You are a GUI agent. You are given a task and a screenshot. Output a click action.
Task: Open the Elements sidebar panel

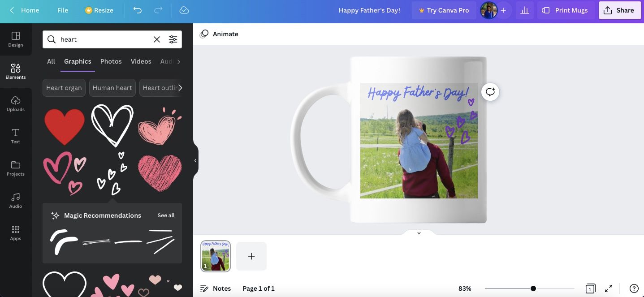(16, 72)
